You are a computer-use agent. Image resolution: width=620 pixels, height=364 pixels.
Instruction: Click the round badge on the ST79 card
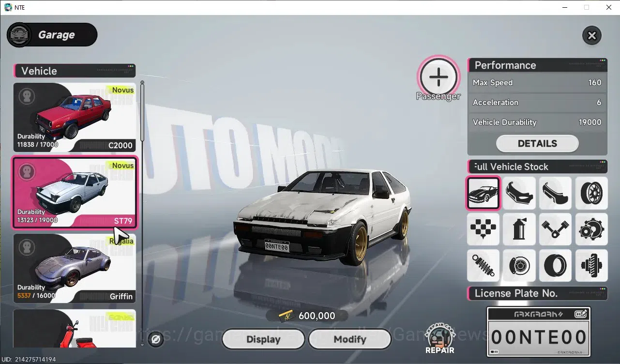(27, 171)
